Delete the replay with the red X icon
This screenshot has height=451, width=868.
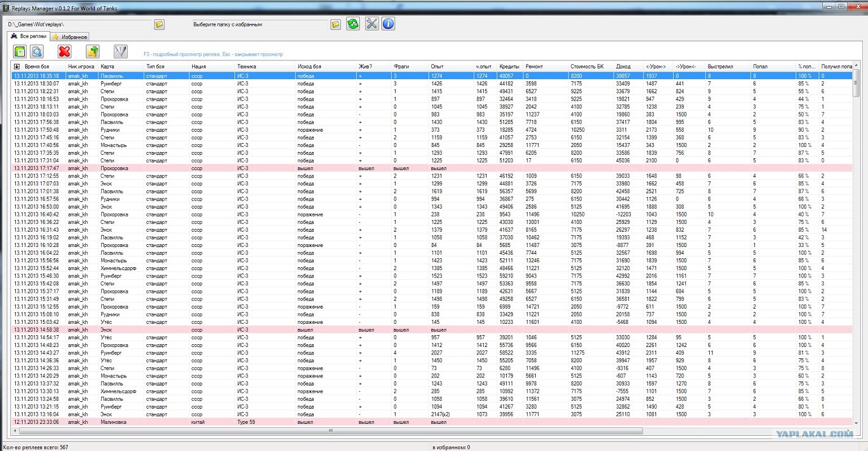(64, 51)
